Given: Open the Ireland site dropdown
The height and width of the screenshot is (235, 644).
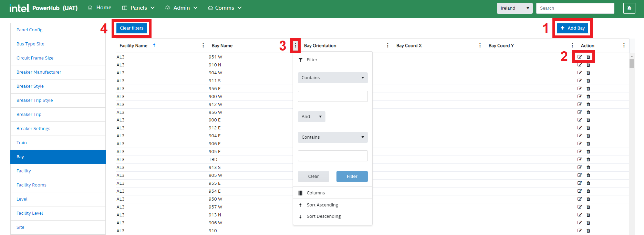Looking at the screenshot, I should [x=515, y=8].
